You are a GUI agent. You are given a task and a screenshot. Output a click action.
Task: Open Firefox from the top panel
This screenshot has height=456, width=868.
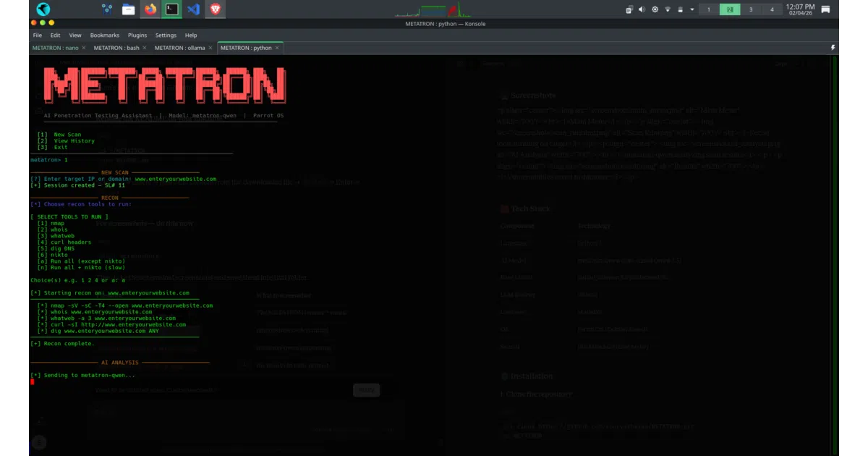150,9
